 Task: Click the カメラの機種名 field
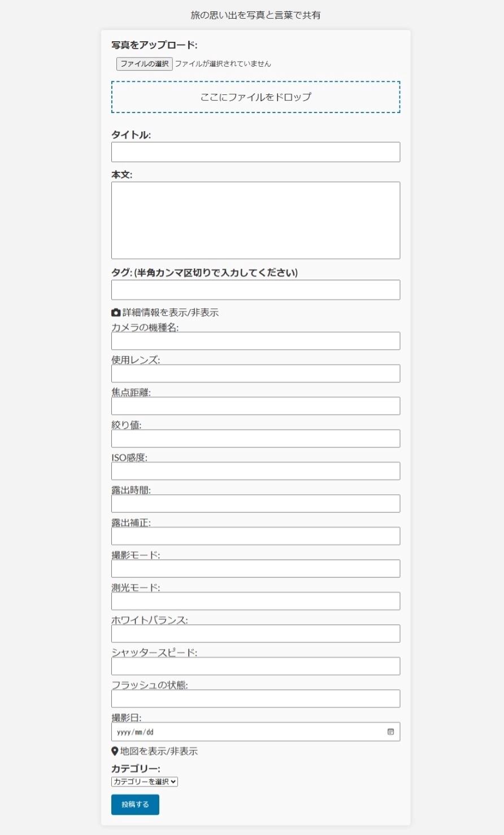pos(255,341)
